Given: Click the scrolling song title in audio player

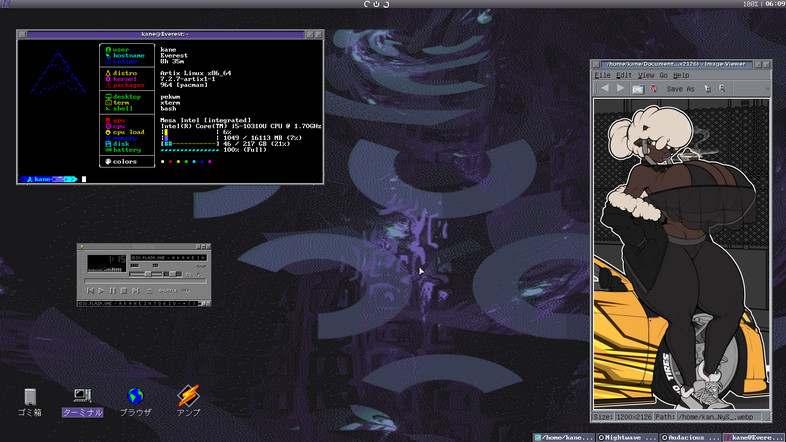Looking at the screenshot, I should [168, 258].
